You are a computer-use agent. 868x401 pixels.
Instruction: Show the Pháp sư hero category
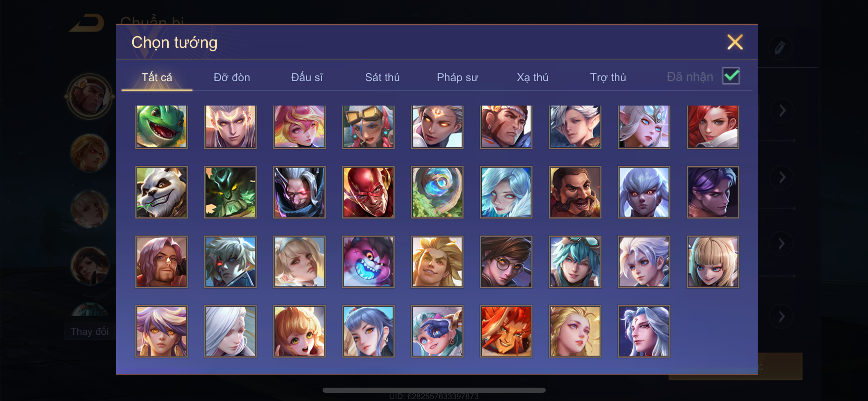[x=457, y=77]
